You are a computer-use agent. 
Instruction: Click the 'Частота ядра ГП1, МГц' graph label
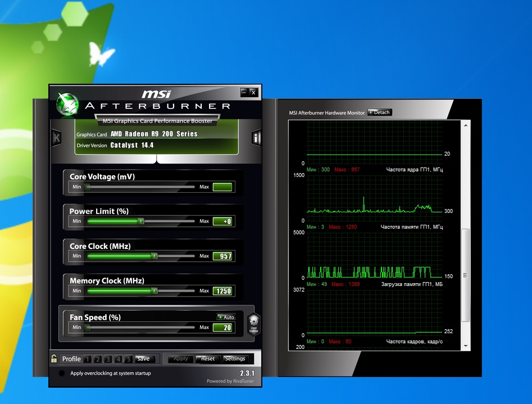[x=414, y=169]
